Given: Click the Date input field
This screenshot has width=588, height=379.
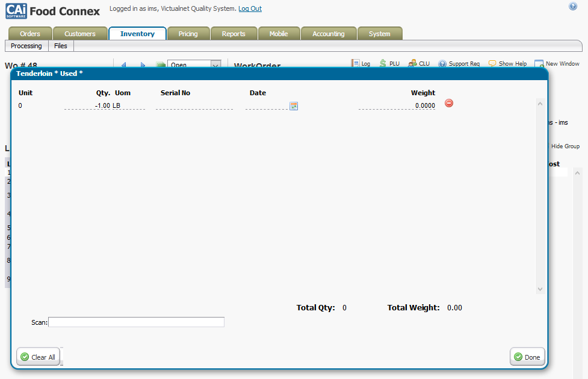Looking at the screenshot, I should click(267, 105).
